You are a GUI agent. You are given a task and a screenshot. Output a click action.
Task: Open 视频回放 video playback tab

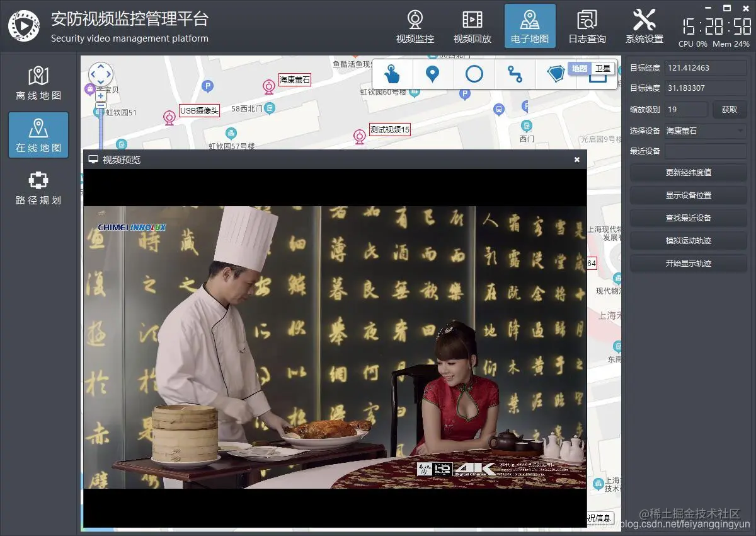tap(472, 25)
